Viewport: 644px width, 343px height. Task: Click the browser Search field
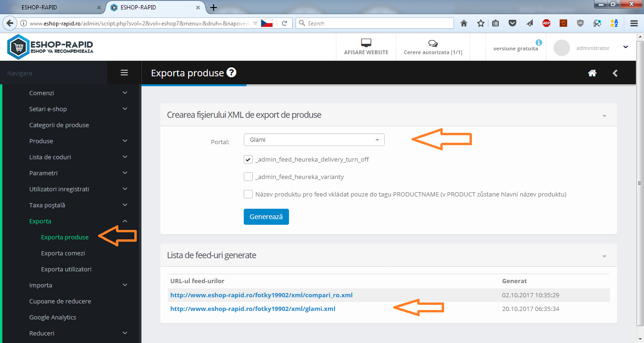pos(375,23)
